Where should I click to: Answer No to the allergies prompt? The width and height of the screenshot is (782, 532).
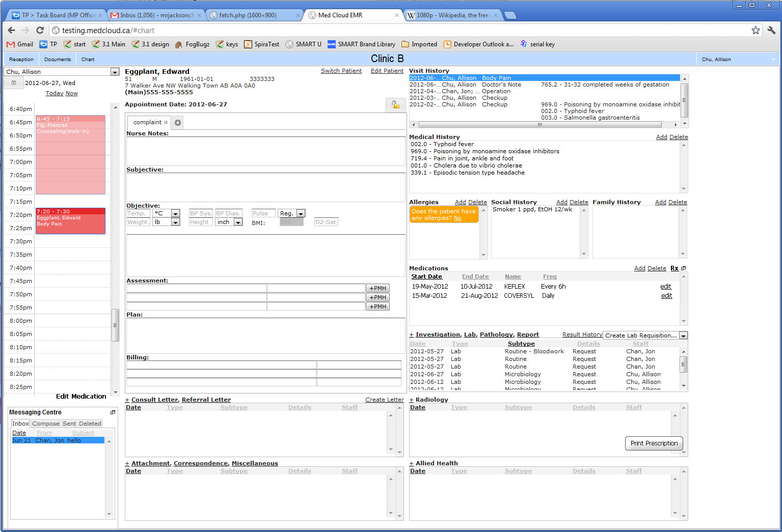coord(457,218)
